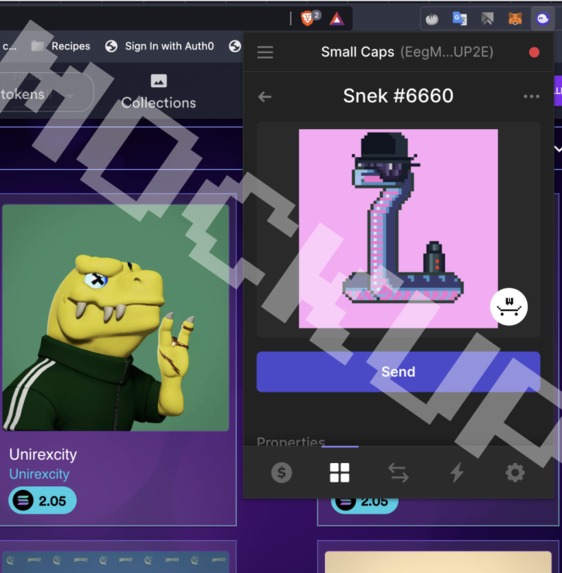Click the white Unirexcity card title
The width and height of the screenshot is (562, 573).
(x=43, y=455)
